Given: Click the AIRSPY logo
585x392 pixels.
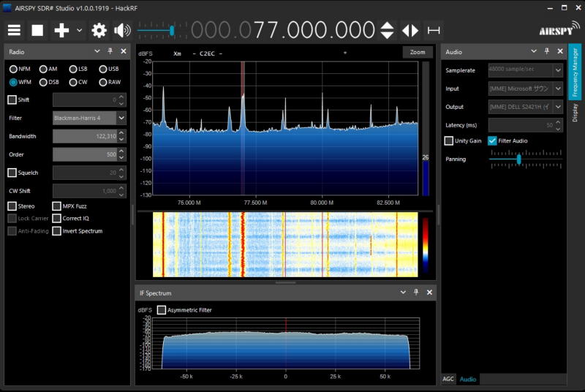Looking at the screenshot, I should click(x=559, y=29).
